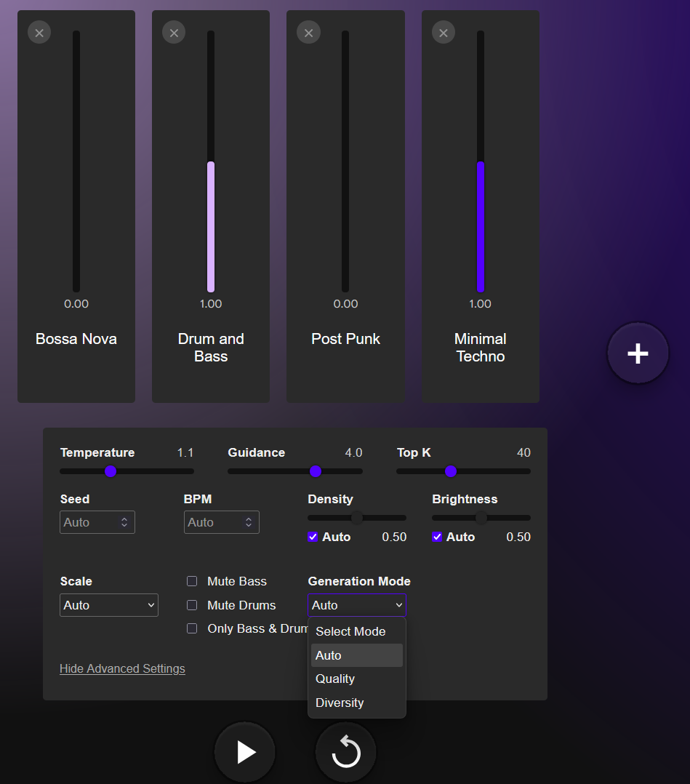The height and width of the screenshot is (784, 690).
Task: Toggle the Mute Drums checkbox
Action: click(192, 605)
